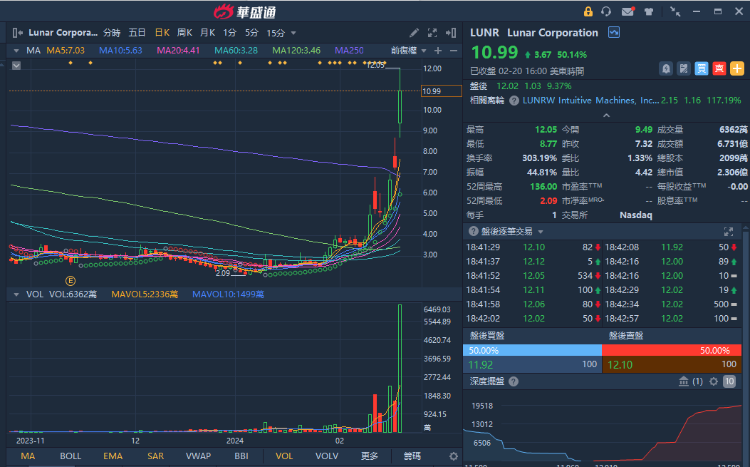Select the 五日 chart tab

click(x=137, y=33)
